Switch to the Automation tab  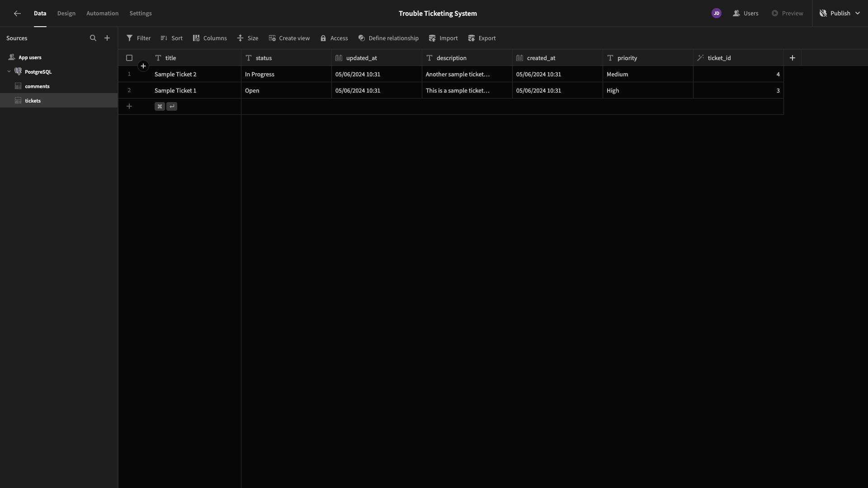coord(103,14)
